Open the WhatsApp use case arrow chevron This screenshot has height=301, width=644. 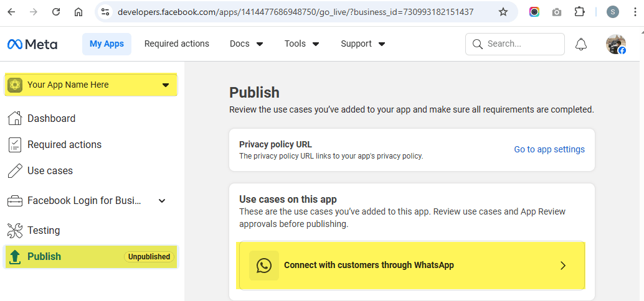(x=563, y=266)
